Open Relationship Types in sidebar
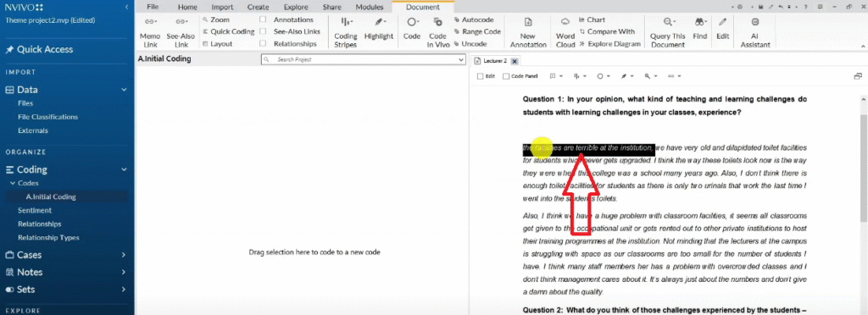The height and width of the screenshot is (315, 868). click(x=48, y=238)
